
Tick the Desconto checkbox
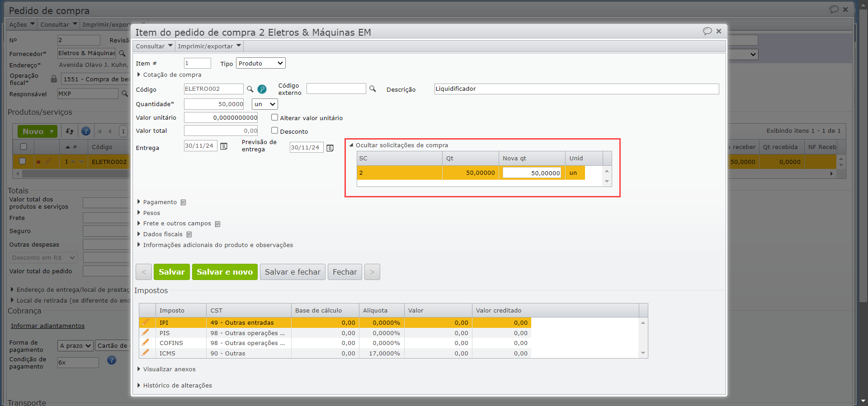coord(274,131)
